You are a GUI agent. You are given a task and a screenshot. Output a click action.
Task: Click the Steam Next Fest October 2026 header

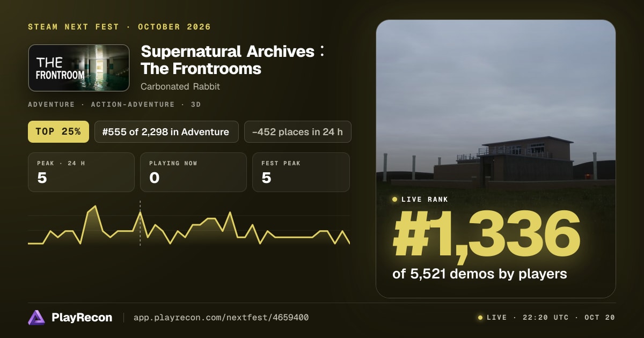click(x=119, y=27)
